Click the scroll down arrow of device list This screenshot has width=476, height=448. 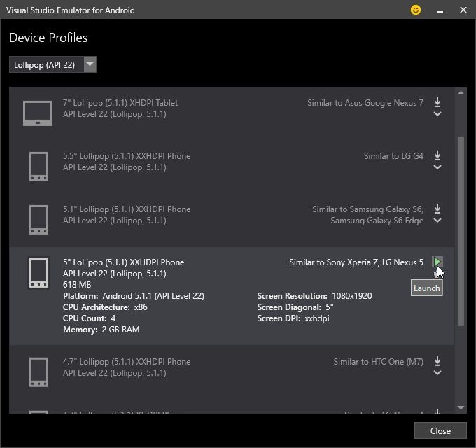(461, 407)
